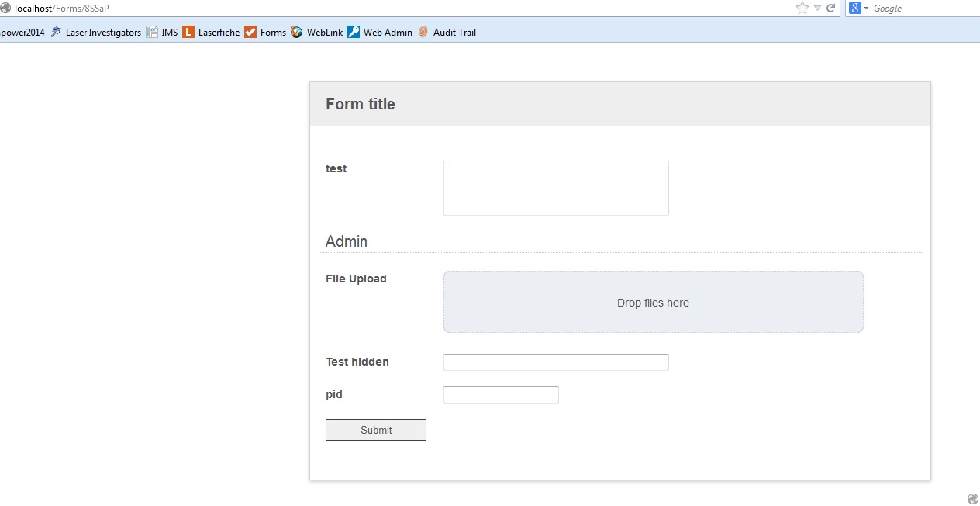Viewport: 980px width, 506px height.
Task: Open the Audit Trail bookmark
Action: (x=447, y=33)
